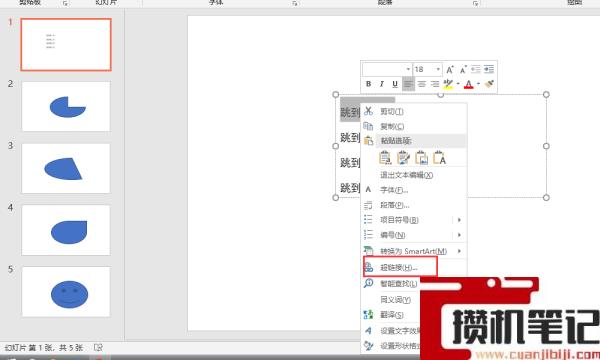
Task: Click the text highlight color icon
Action: (x=448, y=84)
